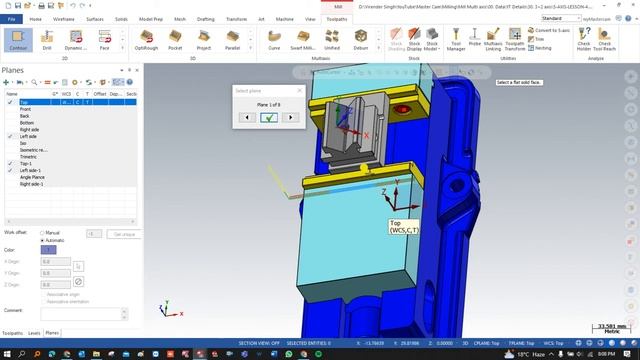Go to next plane in Select plane dialog

click(x=291, y=118)
